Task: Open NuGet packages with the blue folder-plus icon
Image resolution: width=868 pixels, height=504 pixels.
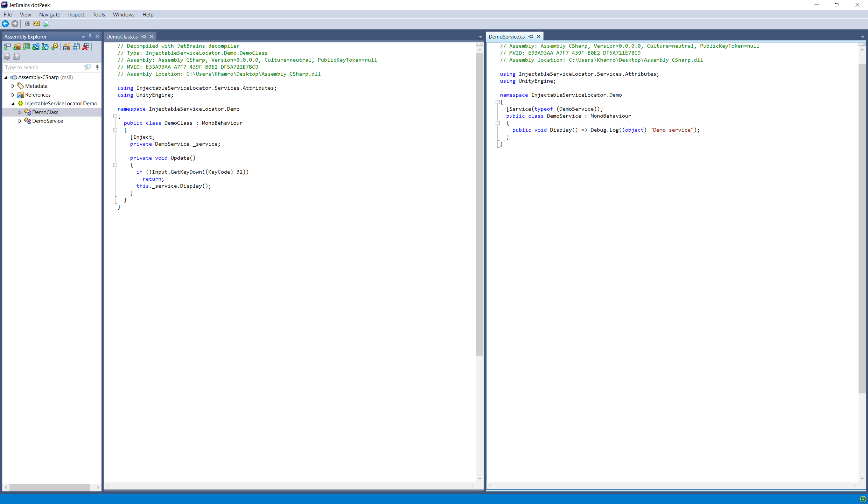Action: tap(35, 47)
